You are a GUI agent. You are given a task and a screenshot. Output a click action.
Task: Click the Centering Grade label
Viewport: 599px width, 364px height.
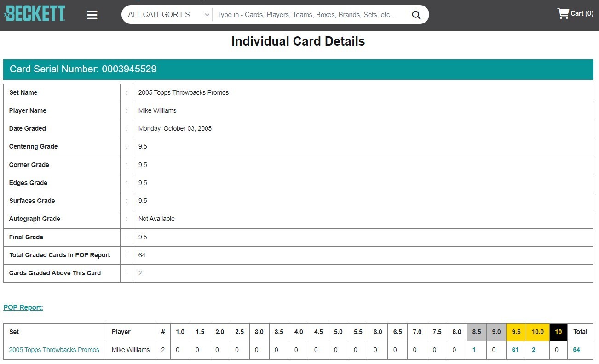34,146
